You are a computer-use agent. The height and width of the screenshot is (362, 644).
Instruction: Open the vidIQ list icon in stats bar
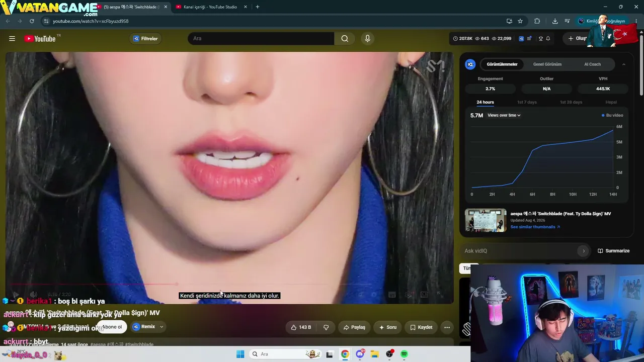point(529,39)
